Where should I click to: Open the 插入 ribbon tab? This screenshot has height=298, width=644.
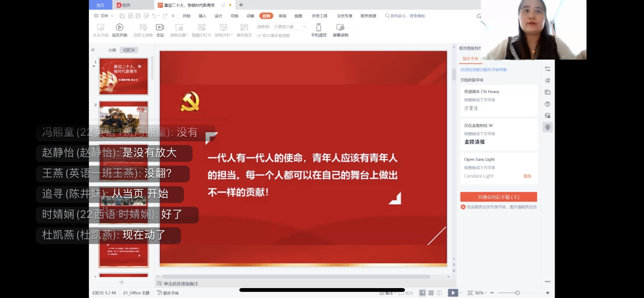(x=202, y=16)
